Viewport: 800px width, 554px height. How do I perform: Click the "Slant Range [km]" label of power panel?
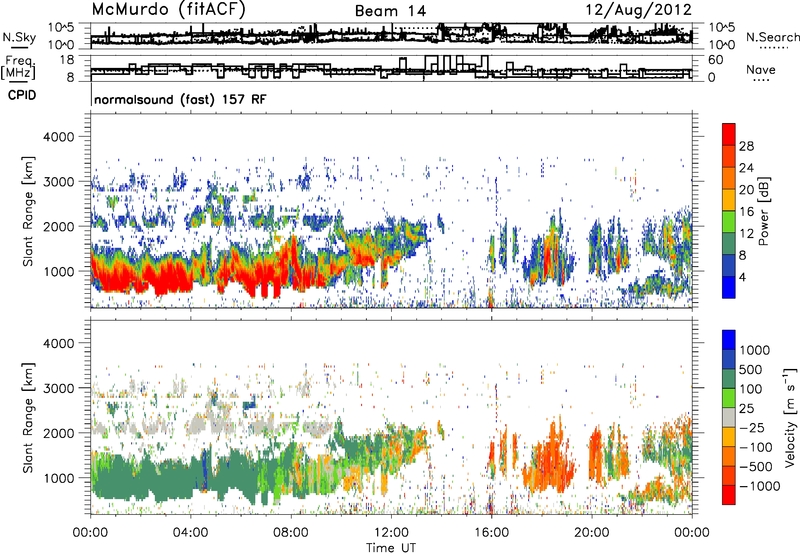tap(28, 211)
